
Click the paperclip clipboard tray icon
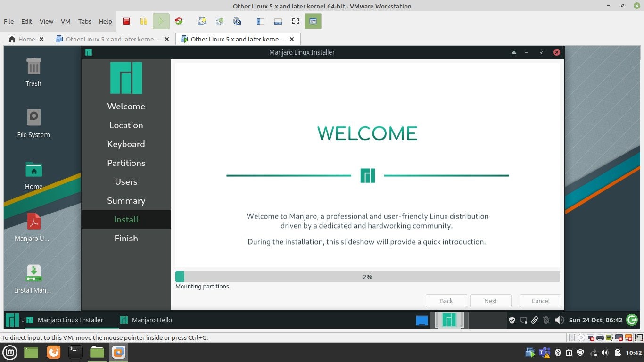tap(535, 320)
